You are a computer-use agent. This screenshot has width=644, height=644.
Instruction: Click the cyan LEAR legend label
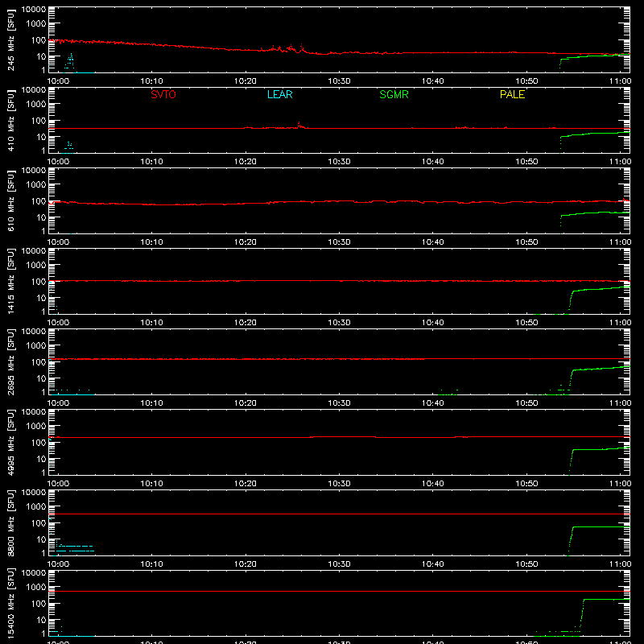coord(279,94)
